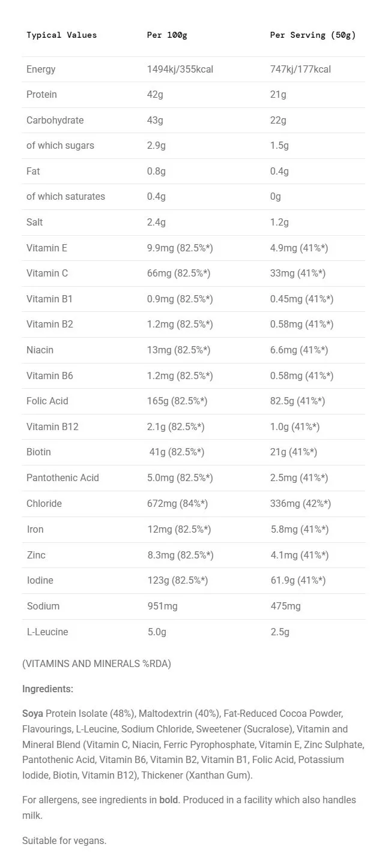Click the Suitable for vegans text
Viewport: 391px width, 868px height.
(64, 841)
